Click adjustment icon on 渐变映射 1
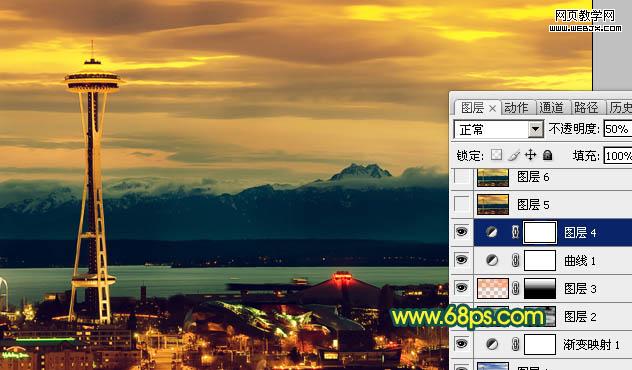Screen dimensions: 632x370 492,344
